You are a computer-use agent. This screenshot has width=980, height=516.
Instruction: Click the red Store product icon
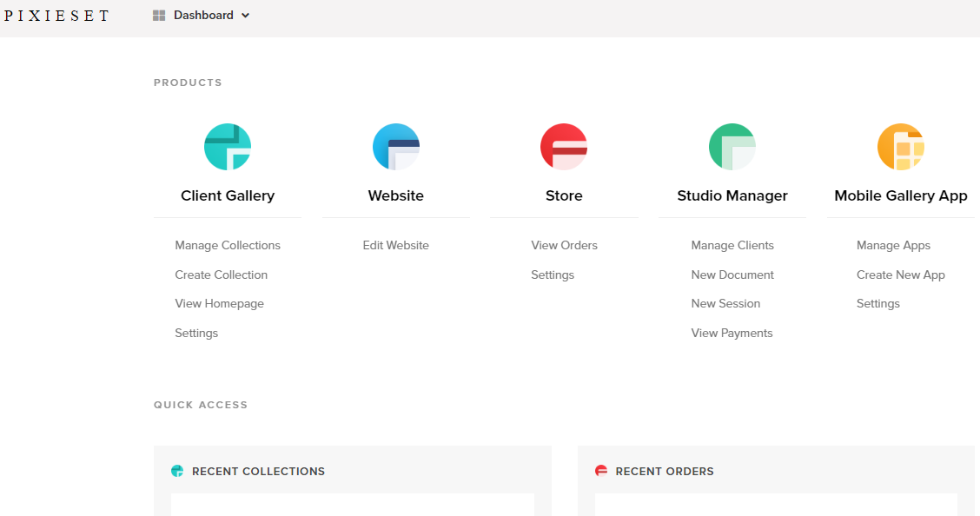tap(564, 147)
